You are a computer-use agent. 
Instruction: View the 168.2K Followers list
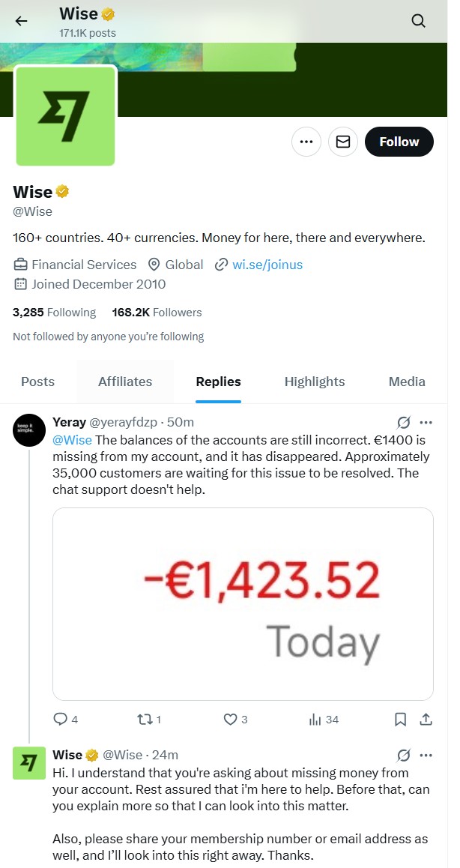pos(157,313)
